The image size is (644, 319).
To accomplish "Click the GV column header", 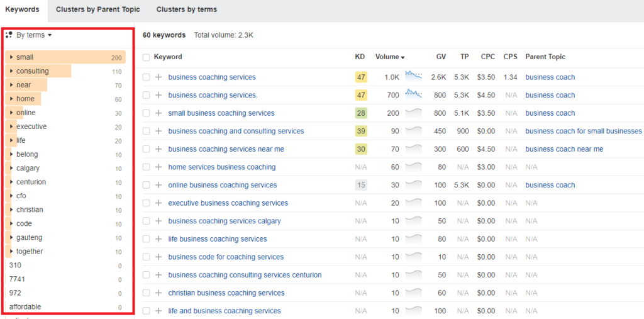I will (x=441, y=57).
